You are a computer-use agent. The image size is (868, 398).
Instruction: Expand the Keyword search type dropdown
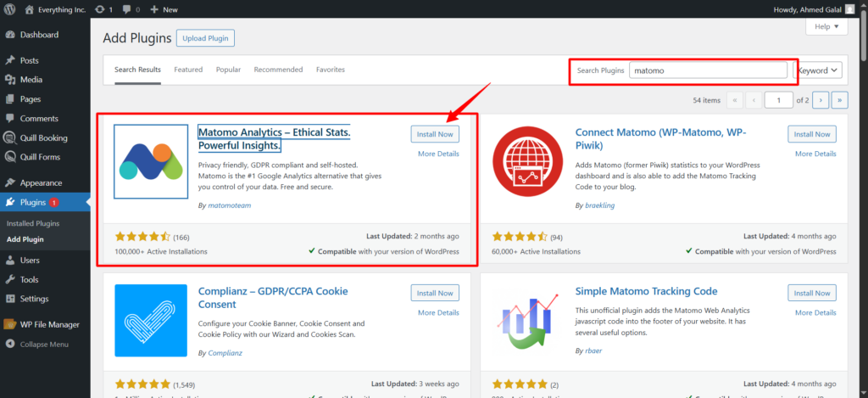[x=818, y=70]
